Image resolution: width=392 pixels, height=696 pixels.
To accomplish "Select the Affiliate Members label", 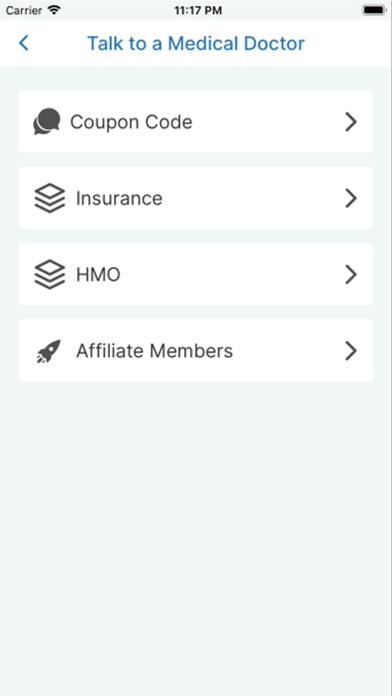I will (154, 351).
